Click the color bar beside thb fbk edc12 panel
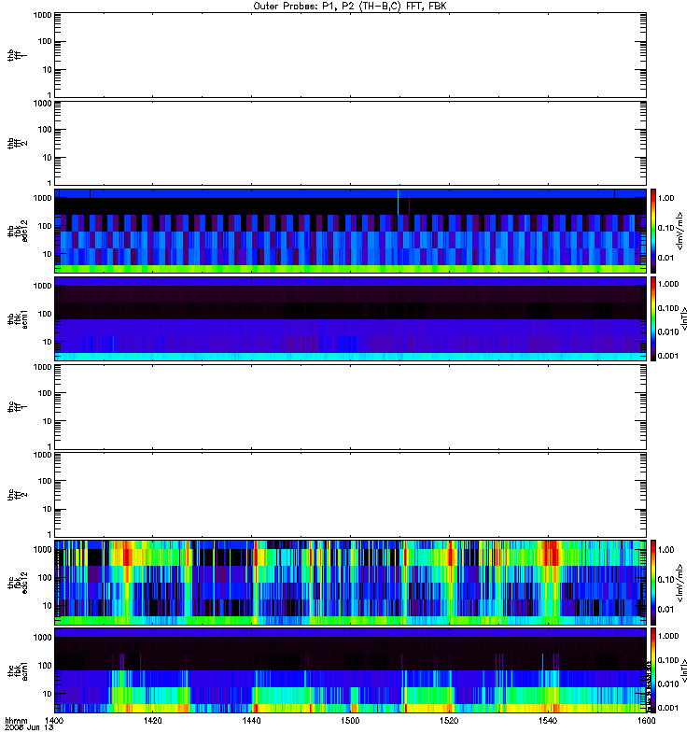This screenshot has width=700, height=747. (653, 231)
